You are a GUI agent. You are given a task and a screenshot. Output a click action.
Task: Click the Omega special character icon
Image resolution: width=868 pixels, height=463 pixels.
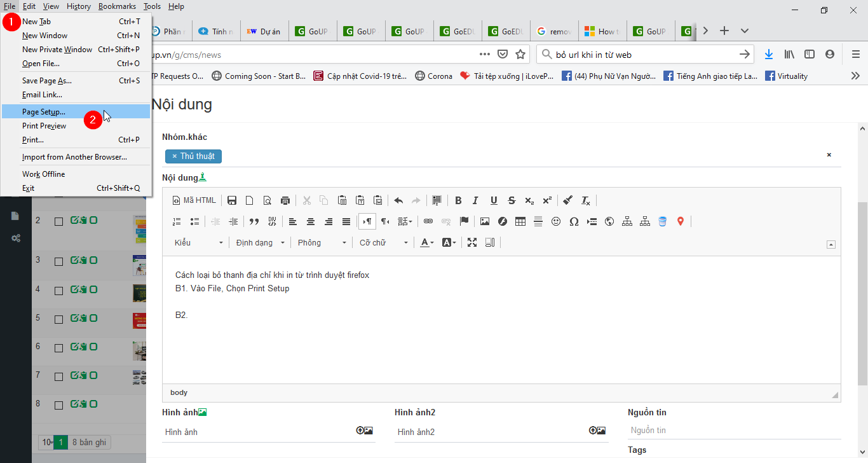coord(574,221)
